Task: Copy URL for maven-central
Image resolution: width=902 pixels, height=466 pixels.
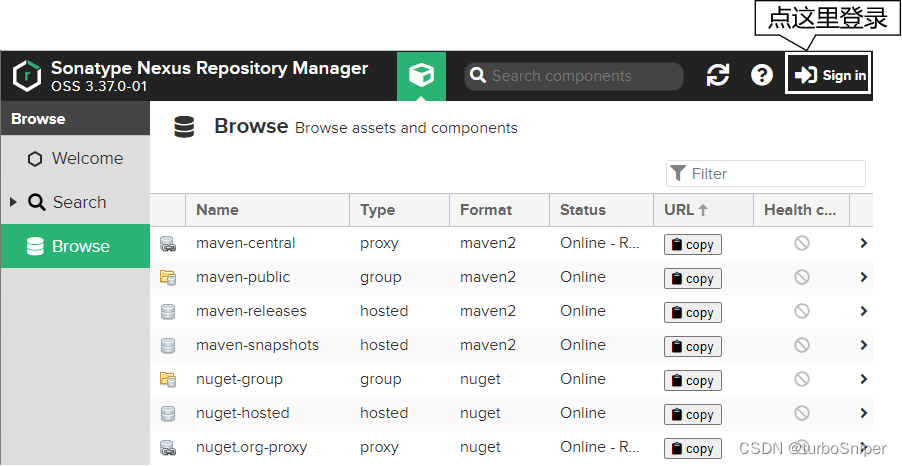Action: point(693,245)
